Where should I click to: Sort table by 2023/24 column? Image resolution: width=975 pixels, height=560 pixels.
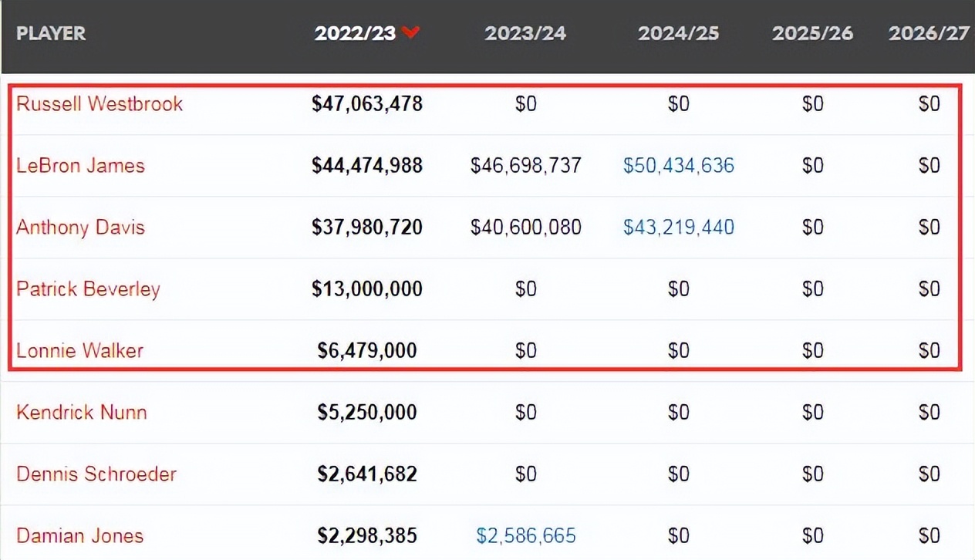[525, 34]
